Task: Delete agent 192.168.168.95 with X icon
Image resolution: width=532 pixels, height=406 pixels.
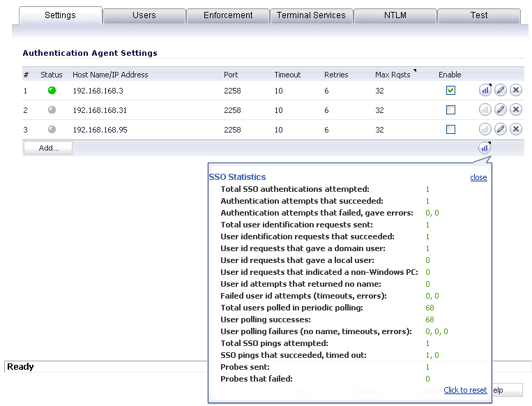Action: point(516,129)
